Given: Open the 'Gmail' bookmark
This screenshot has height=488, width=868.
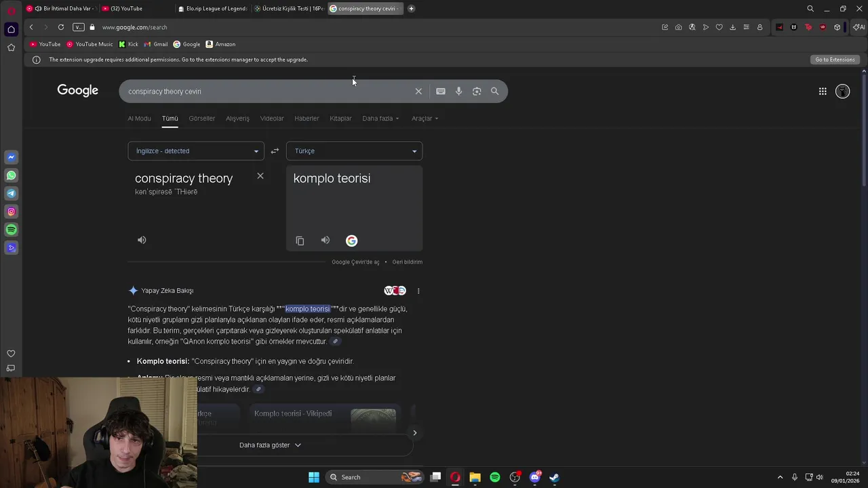Looking at the screenshot, I should pos(156,44).
